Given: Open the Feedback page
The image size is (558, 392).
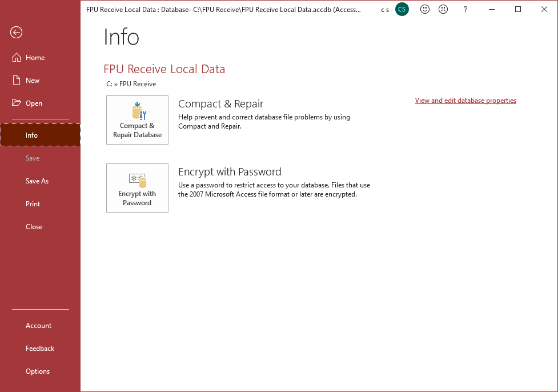Looking at the screenshot, I should pyautogui.click(x=40, y=349).
